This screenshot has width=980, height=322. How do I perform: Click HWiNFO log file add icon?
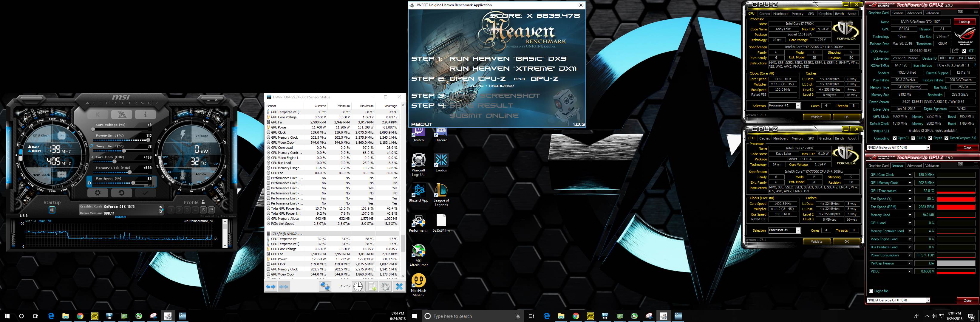(x=372, y=287)
